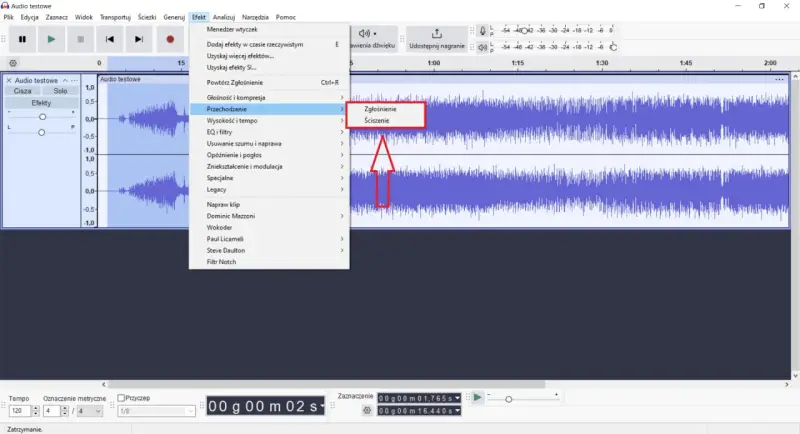Viewport: 800px width, 434px height.
Task: Select Powtórz Zgłośnienie menu entry
Action: (269, 83)
